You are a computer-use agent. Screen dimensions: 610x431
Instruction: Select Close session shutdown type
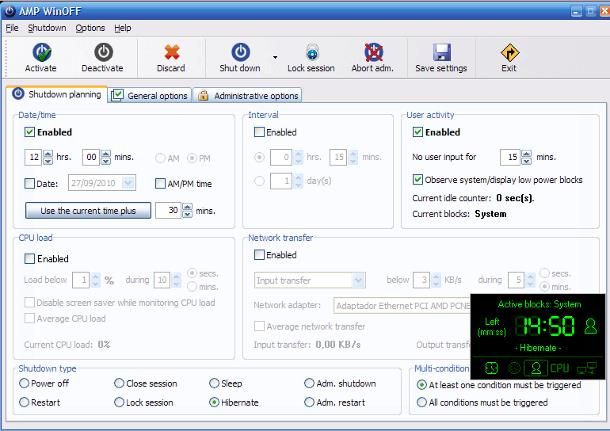[x=119, y=383]
